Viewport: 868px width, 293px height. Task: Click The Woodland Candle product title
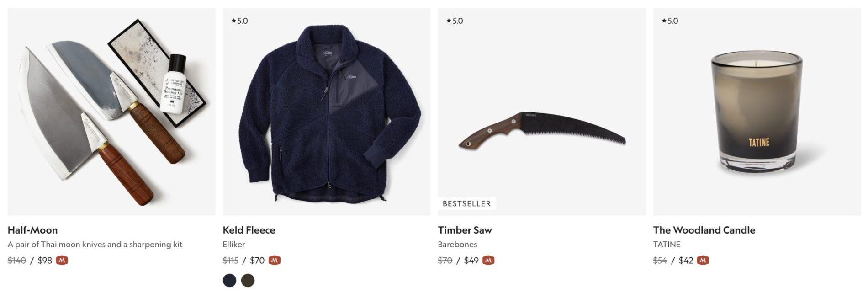pos(704,230)
